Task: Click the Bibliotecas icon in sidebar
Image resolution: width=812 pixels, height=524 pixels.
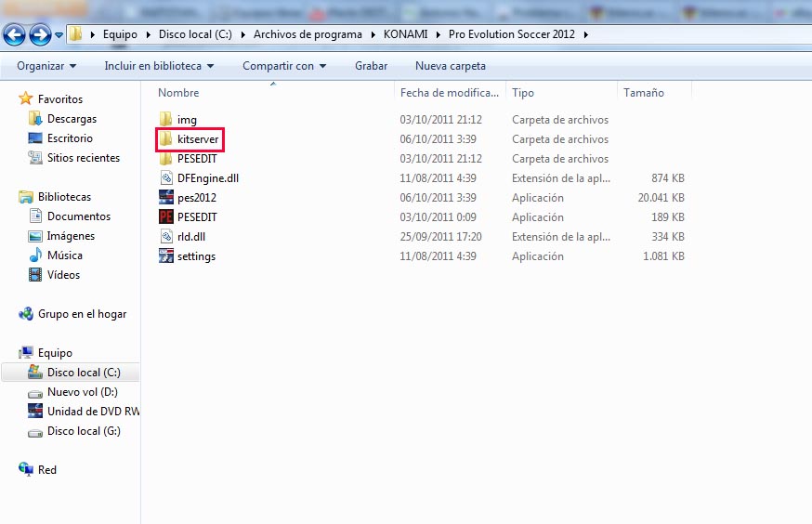Action: coord(25,197)
